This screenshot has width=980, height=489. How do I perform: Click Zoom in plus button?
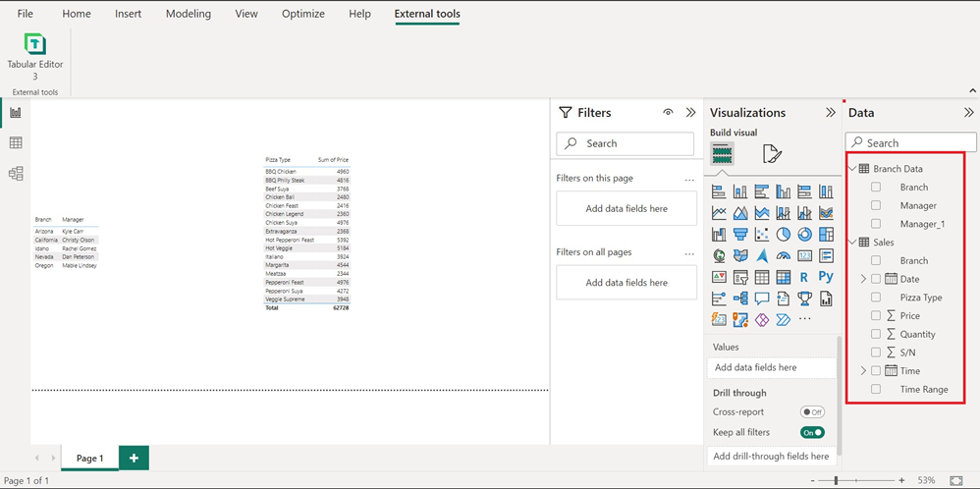901,480
